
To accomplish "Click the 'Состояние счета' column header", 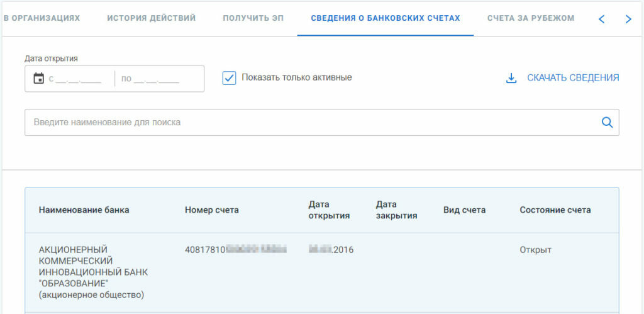I will click(x=555, y=210).
